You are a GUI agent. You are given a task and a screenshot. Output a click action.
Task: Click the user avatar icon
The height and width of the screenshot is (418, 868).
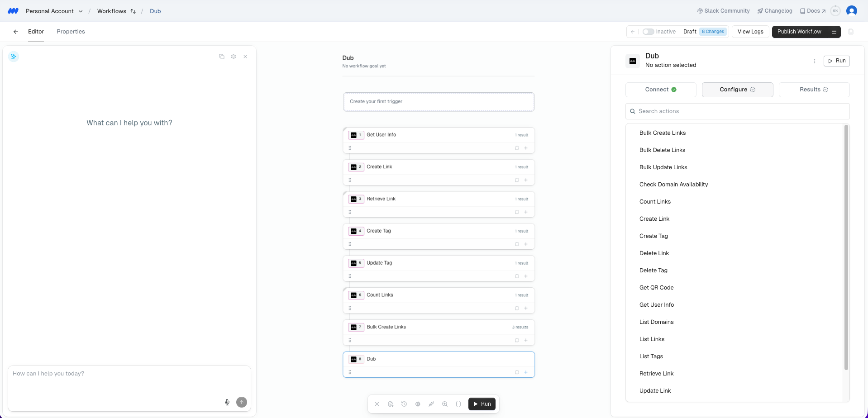point(852,11)
